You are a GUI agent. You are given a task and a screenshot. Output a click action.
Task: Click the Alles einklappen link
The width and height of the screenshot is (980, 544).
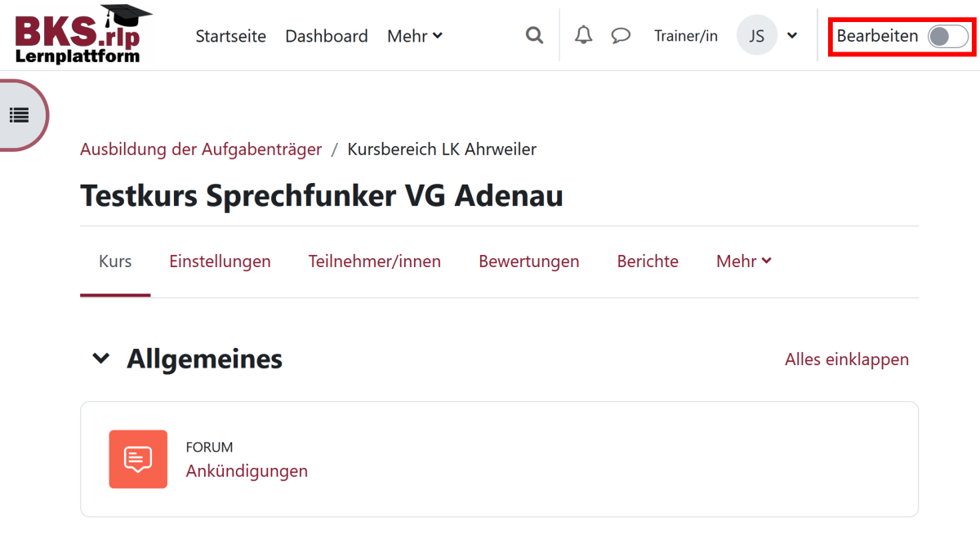click(x=846, y=359)
